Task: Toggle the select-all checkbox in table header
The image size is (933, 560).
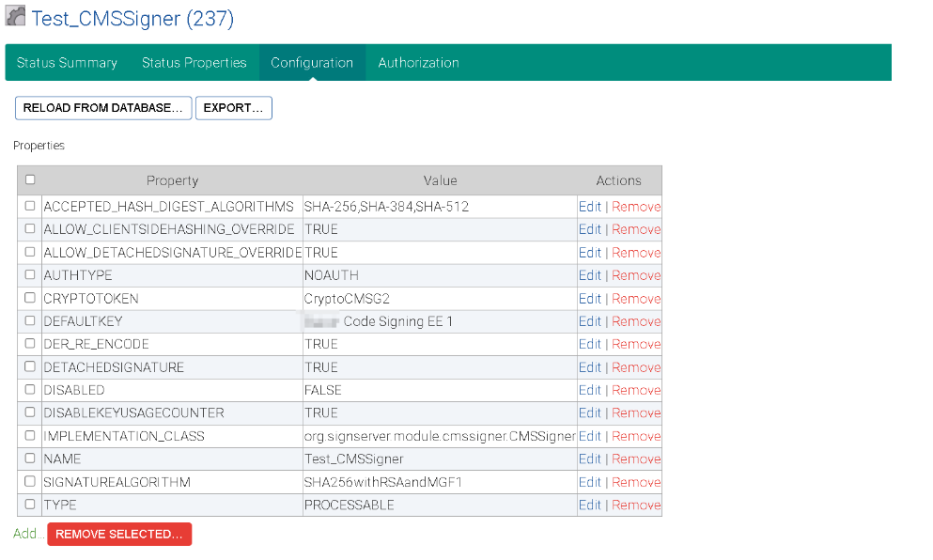Action: (x=30, y=179)
